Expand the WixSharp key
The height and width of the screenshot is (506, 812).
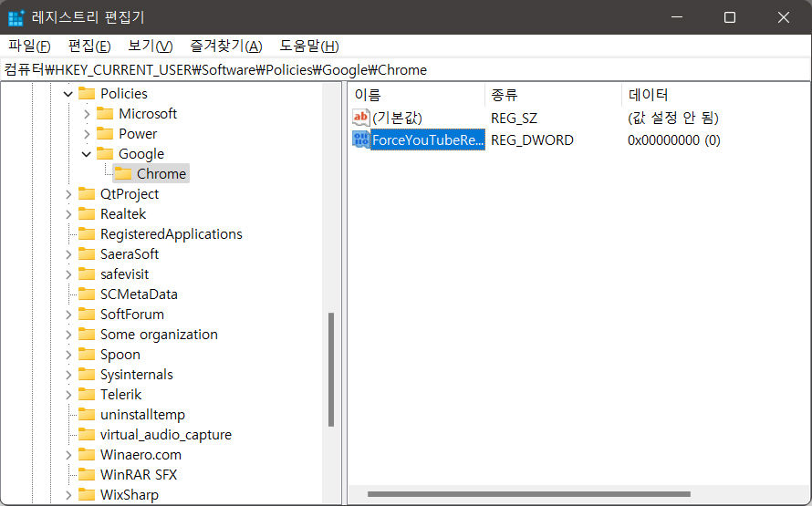68,495
